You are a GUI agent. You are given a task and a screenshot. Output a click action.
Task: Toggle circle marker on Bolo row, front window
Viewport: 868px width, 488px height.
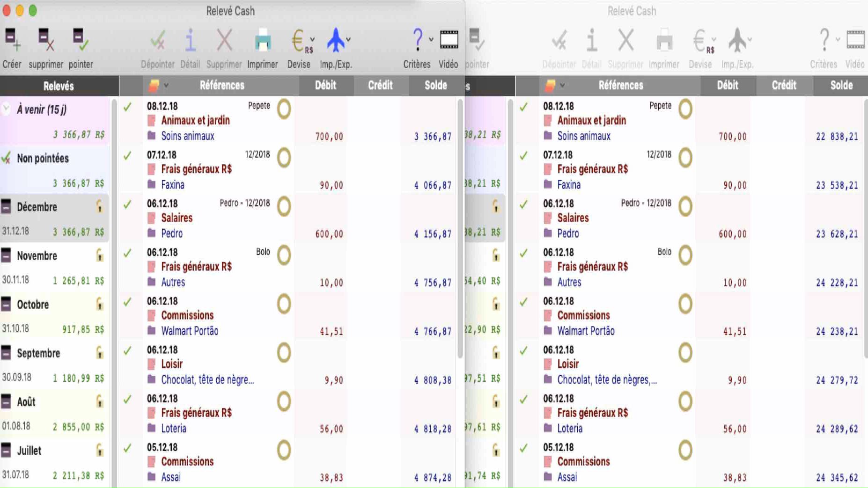(x=284, y=255)
